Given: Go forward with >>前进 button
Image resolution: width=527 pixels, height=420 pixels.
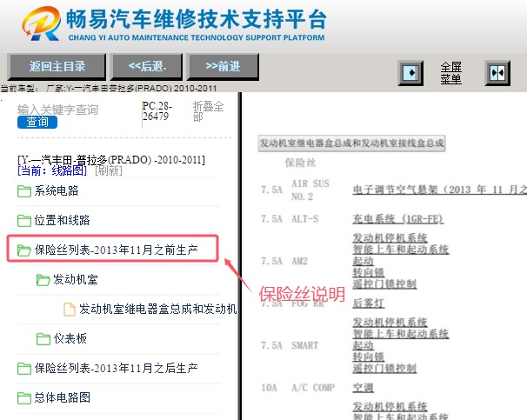Looking at the screenshot, I should pos(223,67).
